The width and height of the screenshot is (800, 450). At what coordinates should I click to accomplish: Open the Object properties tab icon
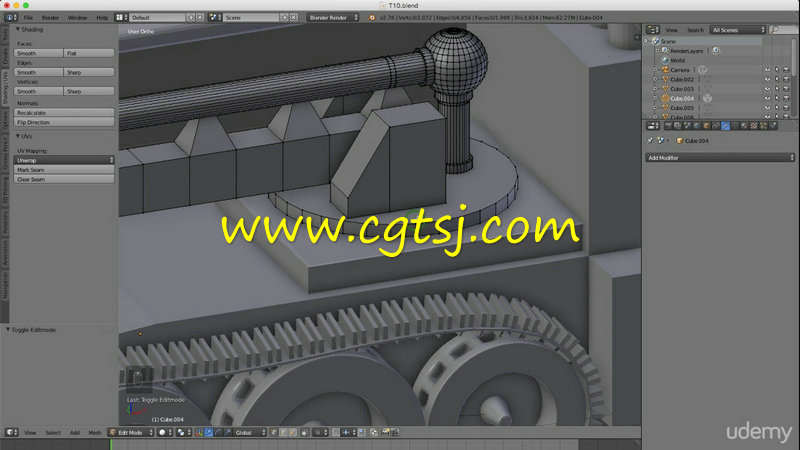[x=707, y=126]
